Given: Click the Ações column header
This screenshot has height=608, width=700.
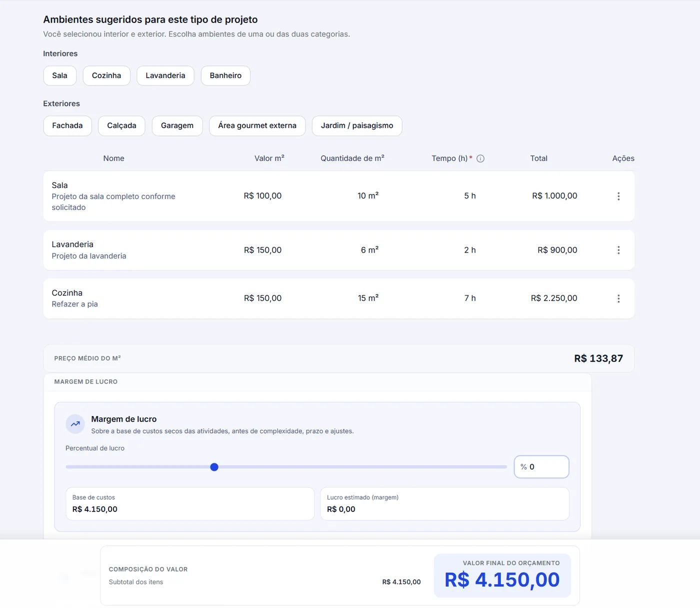Looking at the screenshot, I should click(623, 158).
